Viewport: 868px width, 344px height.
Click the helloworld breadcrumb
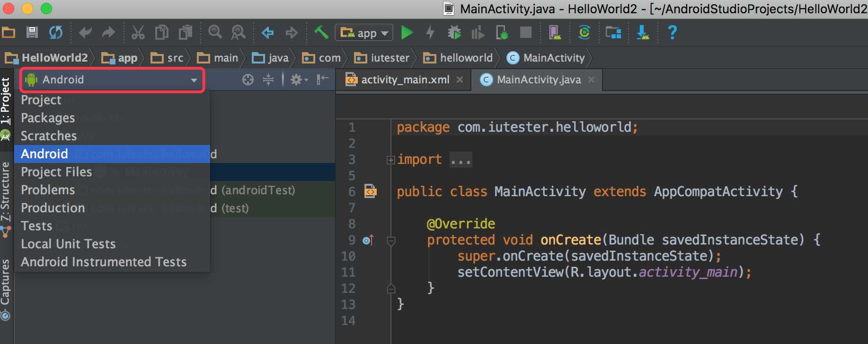(x=458, y=58)
